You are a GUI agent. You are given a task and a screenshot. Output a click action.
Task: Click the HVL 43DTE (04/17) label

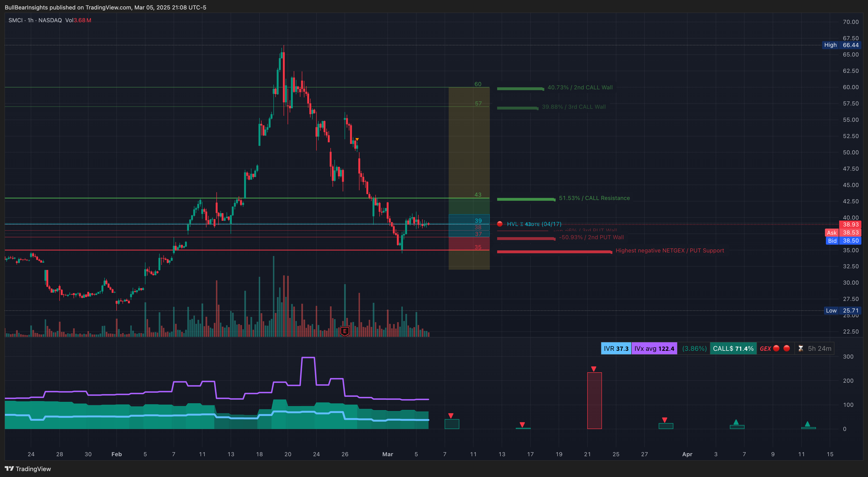[534, 224]
